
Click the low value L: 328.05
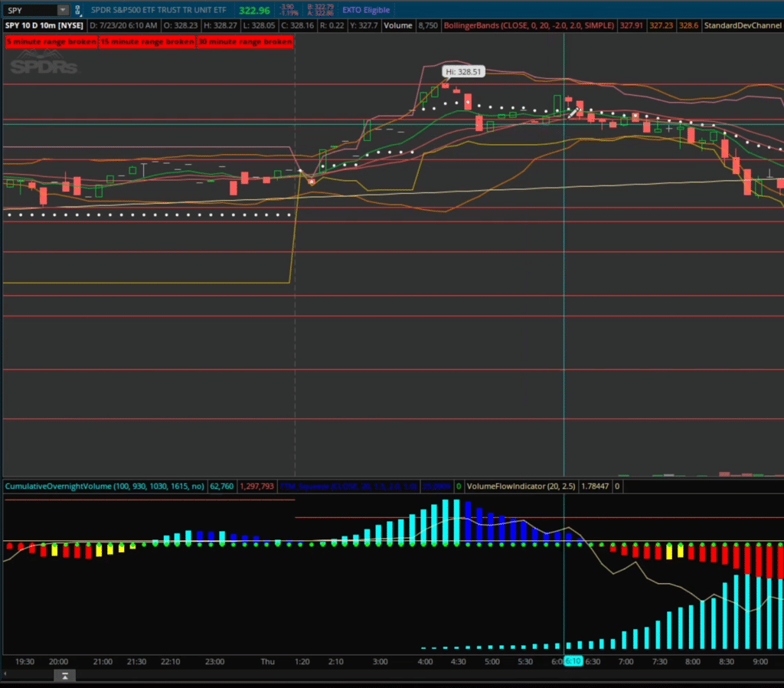259,25
